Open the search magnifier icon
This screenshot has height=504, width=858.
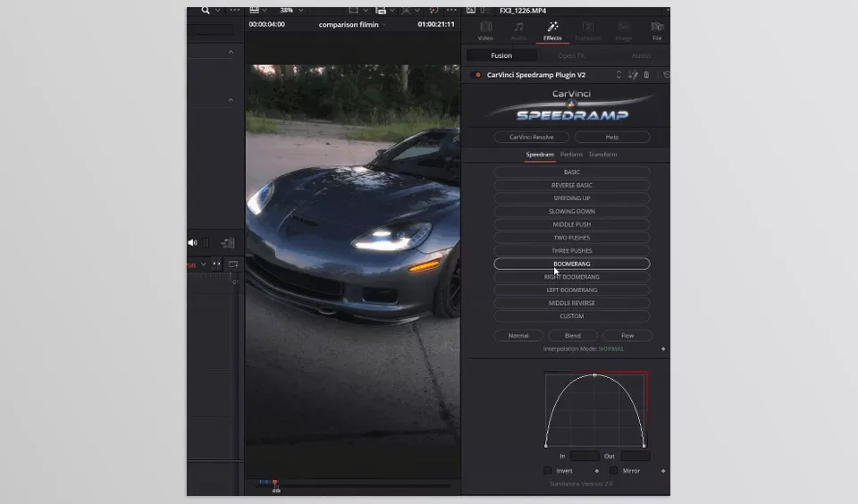tap(206, 10)
